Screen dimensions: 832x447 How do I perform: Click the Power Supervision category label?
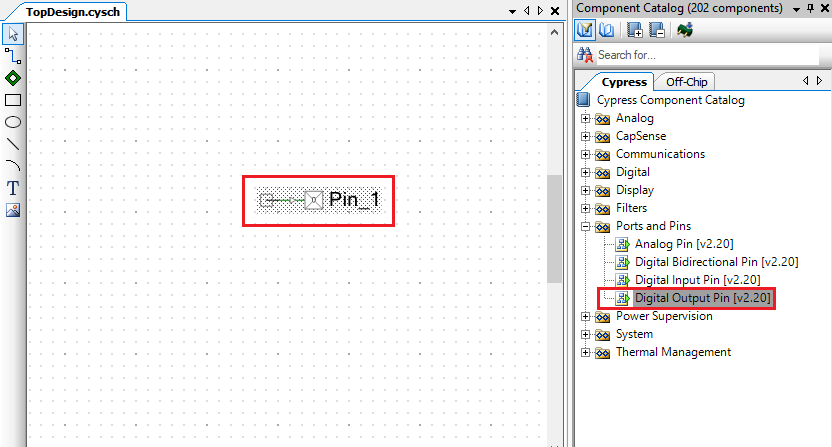pos(664,316)
